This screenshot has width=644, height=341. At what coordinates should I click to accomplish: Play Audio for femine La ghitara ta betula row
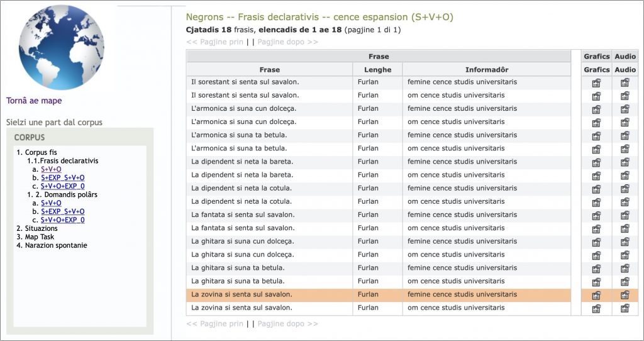tap(625, 268)
